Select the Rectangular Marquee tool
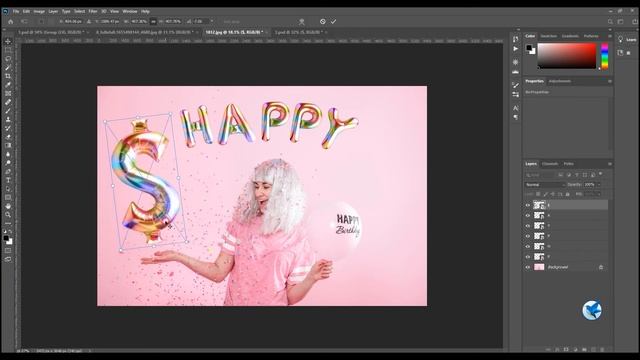The width and height of the screenshot is (640, 360). [8, 50]
